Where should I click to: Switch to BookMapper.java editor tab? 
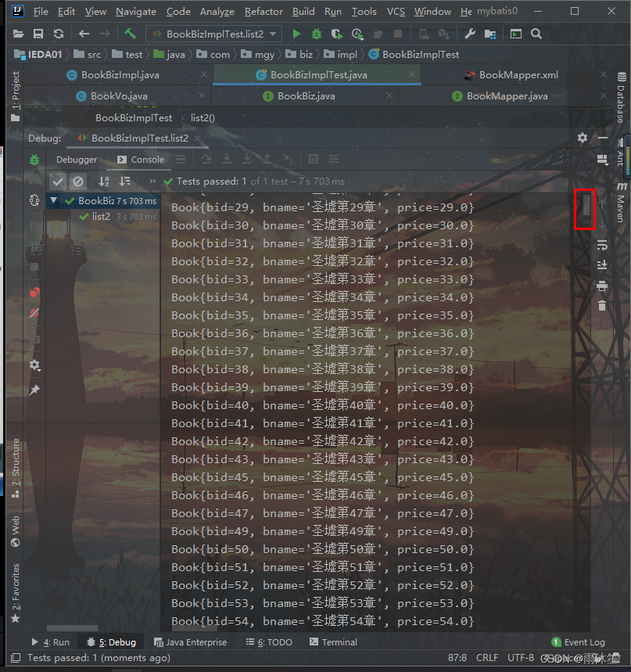pos(507,96)
